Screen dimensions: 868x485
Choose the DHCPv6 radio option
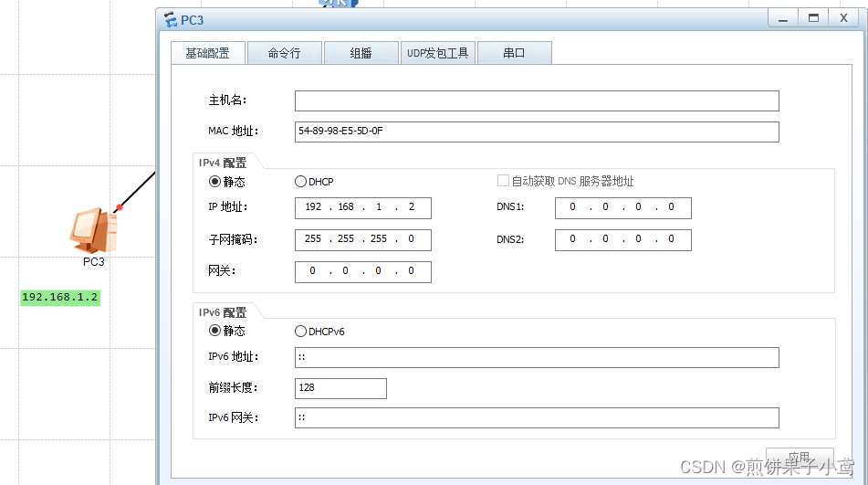coord(300,331)
